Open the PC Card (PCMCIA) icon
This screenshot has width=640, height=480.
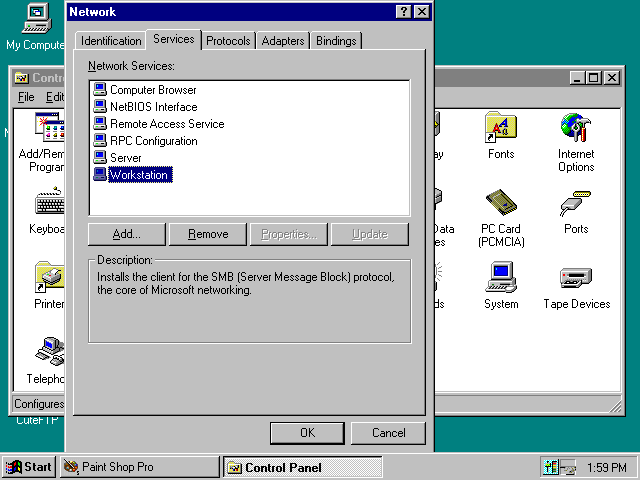click(501, 202)
